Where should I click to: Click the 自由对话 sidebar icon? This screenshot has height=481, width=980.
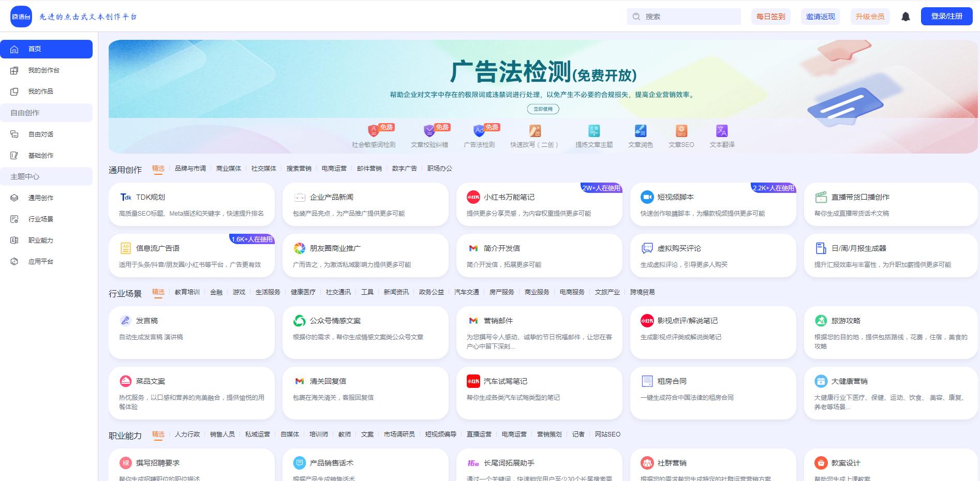14,134
